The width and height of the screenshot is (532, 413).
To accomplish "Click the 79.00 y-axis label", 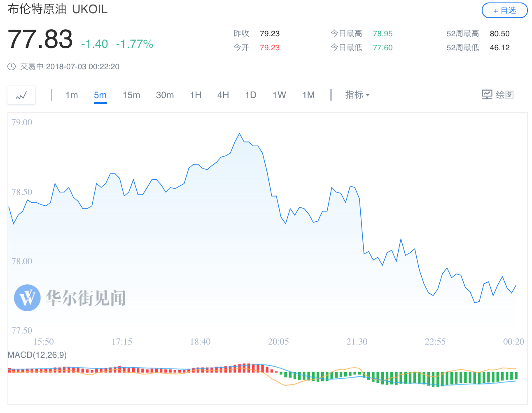I will [22, 122].
